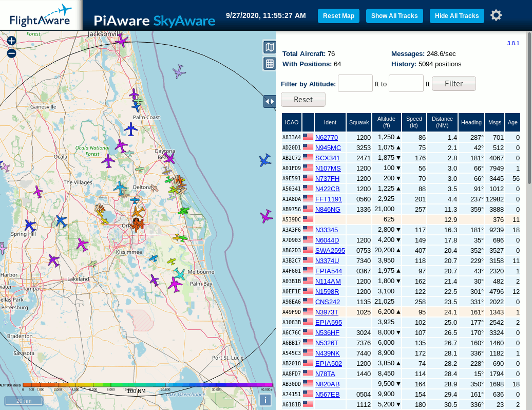Screen dimensions: 532x410
Task: Open the 3.8.1 version link
Action: tap(513, 43)
